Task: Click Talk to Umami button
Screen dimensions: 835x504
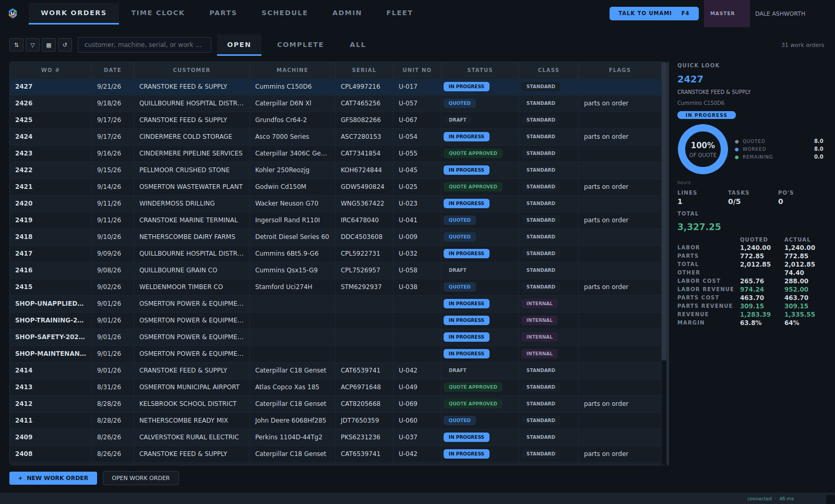Action: pos(654,14)
